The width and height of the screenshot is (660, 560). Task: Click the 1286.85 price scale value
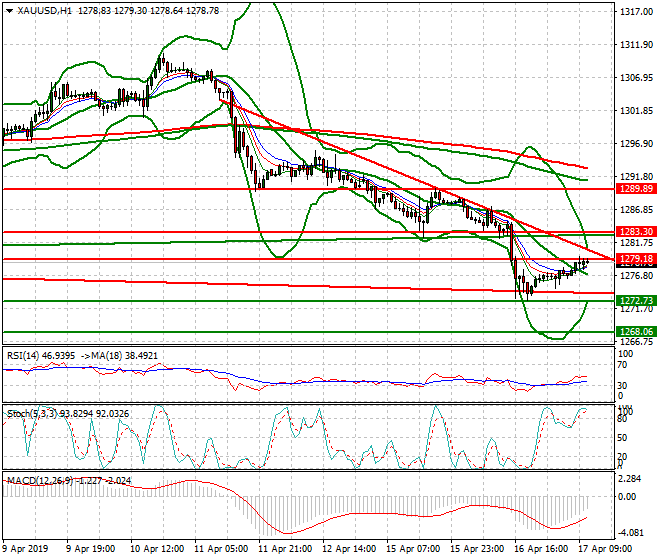[637, 209]
